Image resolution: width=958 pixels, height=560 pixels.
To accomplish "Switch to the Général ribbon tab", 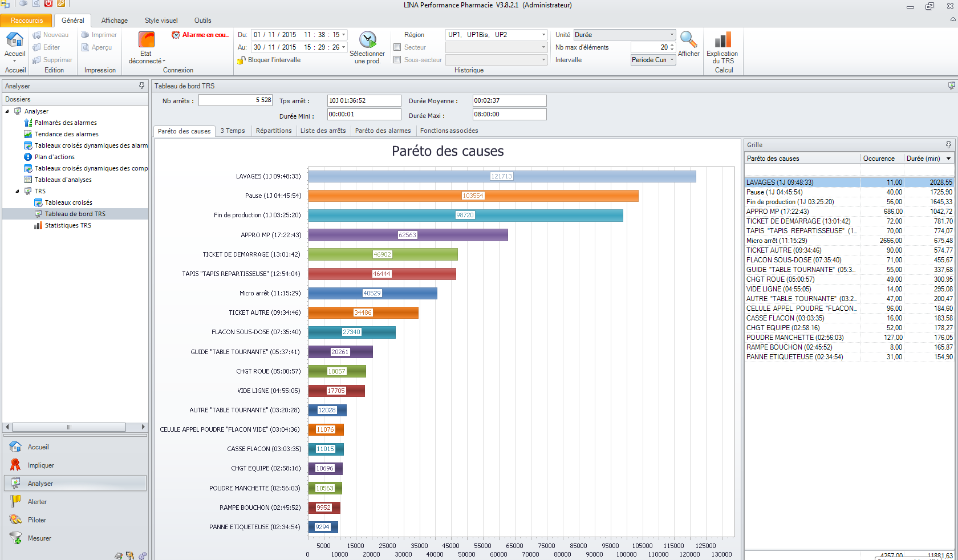I will click(73, 21).
